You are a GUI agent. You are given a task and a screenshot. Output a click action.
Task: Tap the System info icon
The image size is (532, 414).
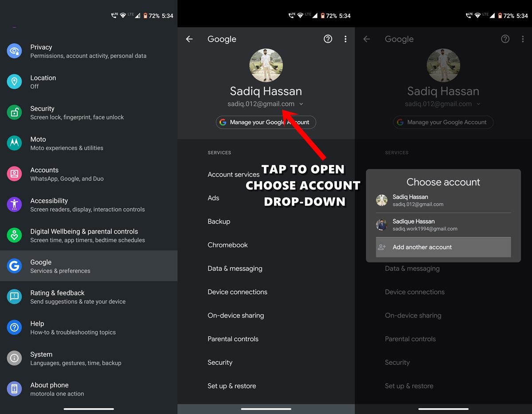pyautogui.click(x=14, y=358)
